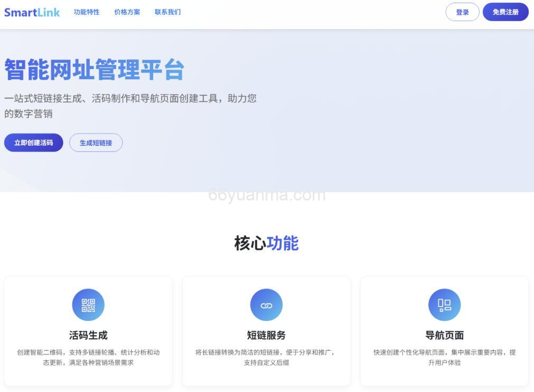The image size is (534, 392).
Task: Select 联系我们 in the top navigation
Action: (x=167, y=12)
